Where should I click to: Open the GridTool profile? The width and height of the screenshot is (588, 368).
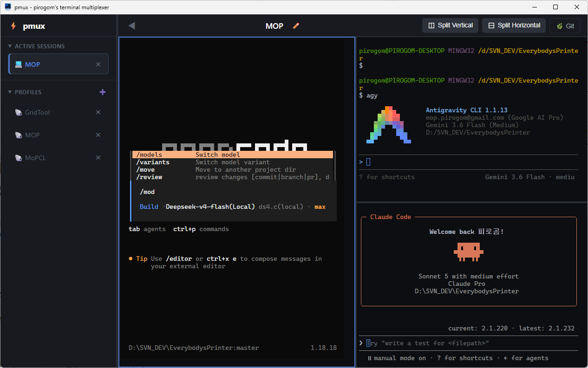pyautogui.click(x=59, y=112)
